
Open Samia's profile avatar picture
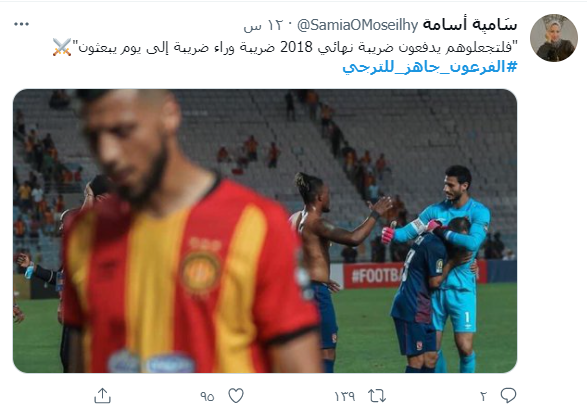point(554,38)
